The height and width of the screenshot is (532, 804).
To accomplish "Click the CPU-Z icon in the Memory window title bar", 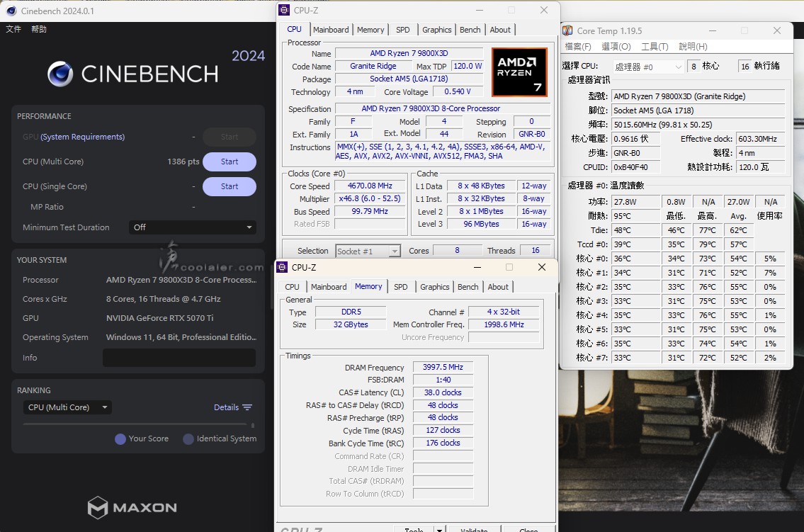I will tap(282, 267).
